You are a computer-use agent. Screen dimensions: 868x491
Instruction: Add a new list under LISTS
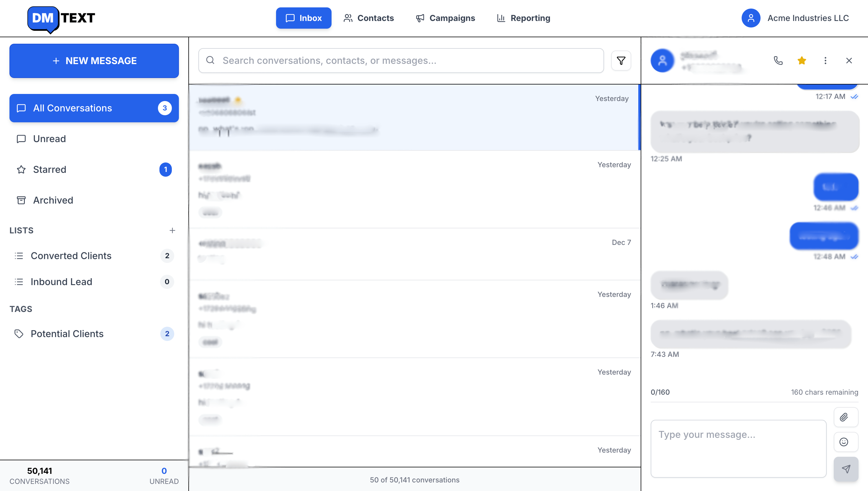click(x=172, y=230)
